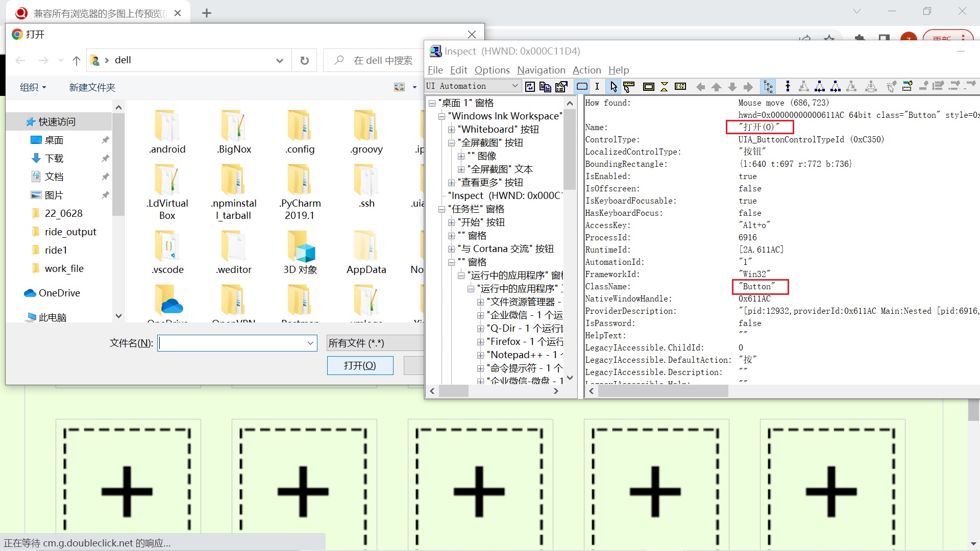
Task: Click the 打开(O) button in the dialog
Action: coord(360,365)
